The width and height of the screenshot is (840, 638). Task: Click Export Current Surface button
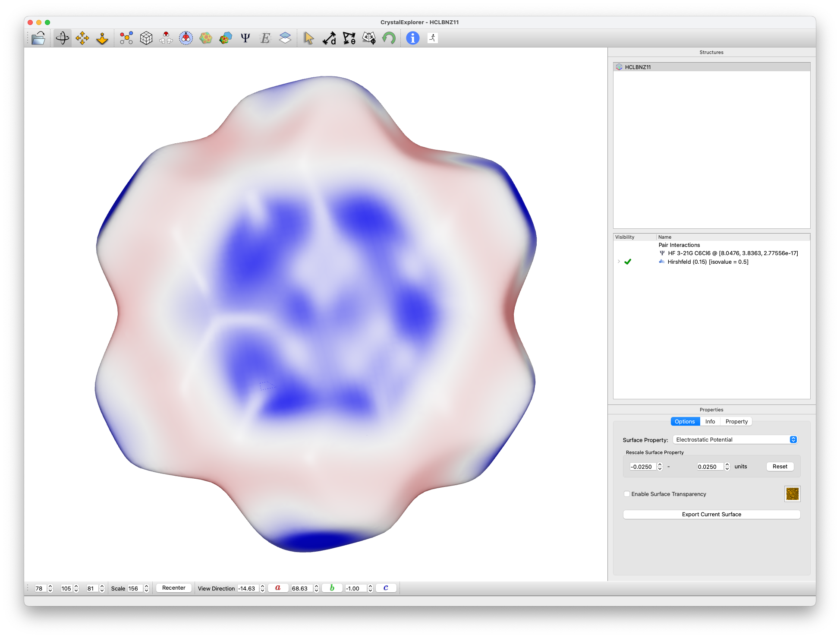[x=711, y=514]
